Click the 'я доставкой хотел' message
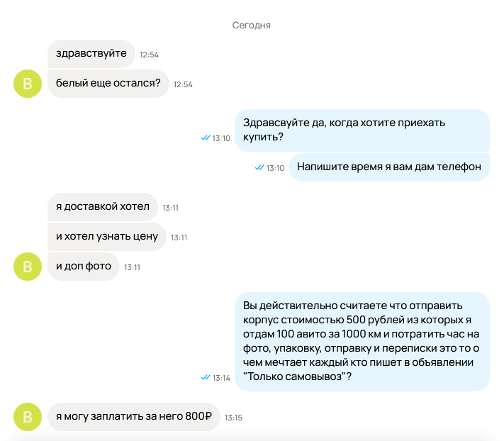 pyautogui.click(x=103, y=207)
